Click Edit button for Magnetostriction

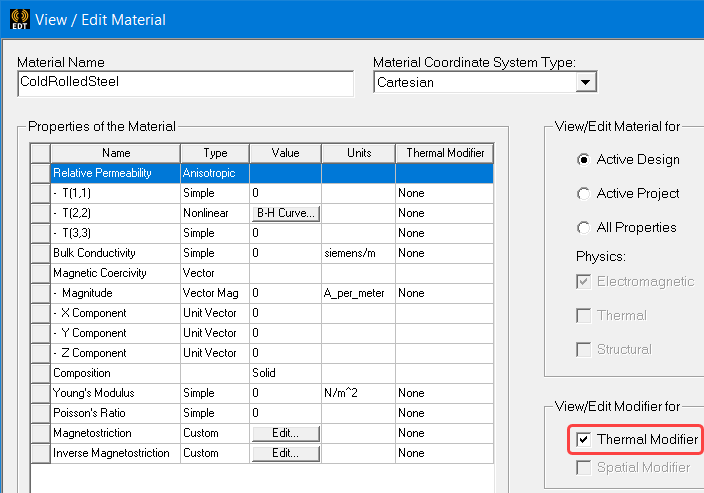click(286, 433)
